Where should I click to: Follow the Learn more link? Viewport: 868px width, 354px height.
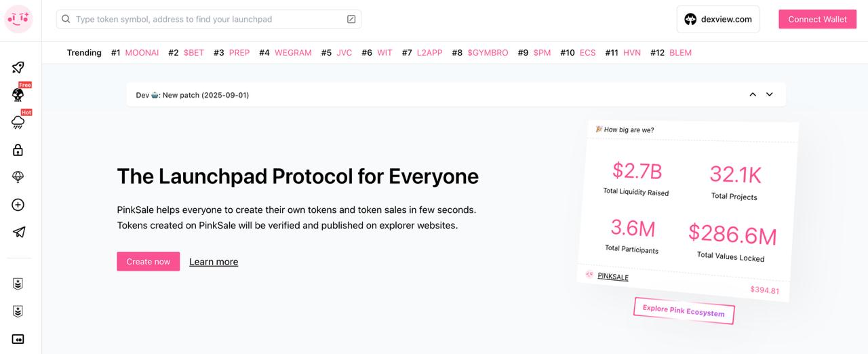coord(214,262)
